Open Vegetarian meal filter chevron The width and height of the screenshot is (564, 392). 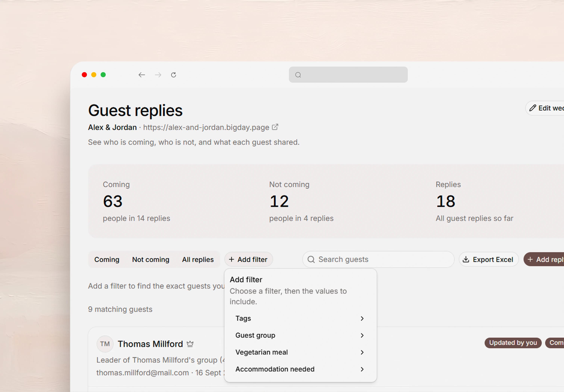pyautogui.click(x=362, y=352)
